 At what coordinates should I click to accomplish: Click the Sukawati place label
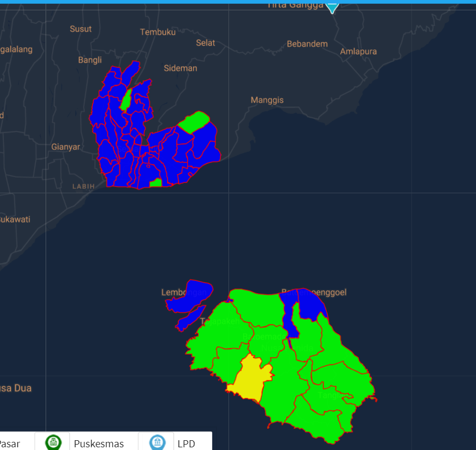click(15, 219)
